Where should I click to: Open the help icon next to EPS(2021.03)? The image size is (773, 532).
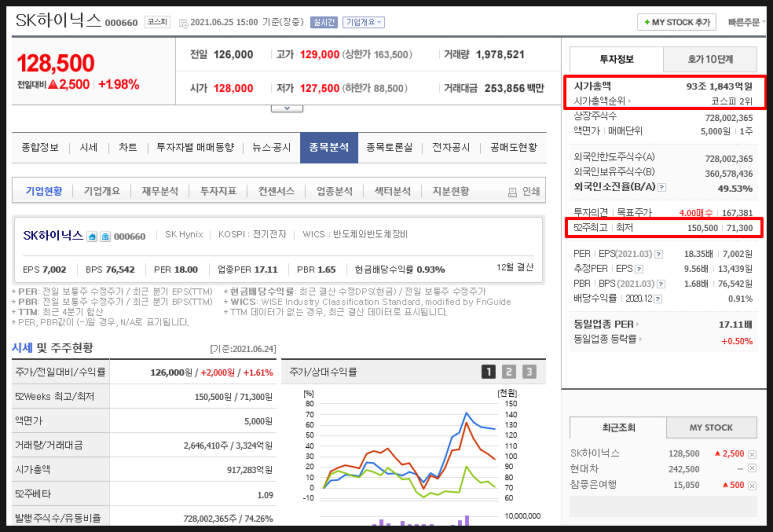click(659, 254)
